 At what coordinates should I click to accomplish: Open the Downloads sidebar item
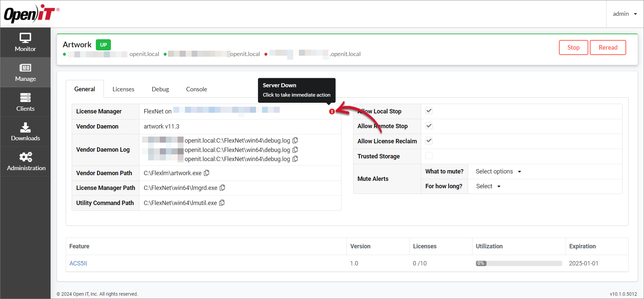[x=25, y=132]
